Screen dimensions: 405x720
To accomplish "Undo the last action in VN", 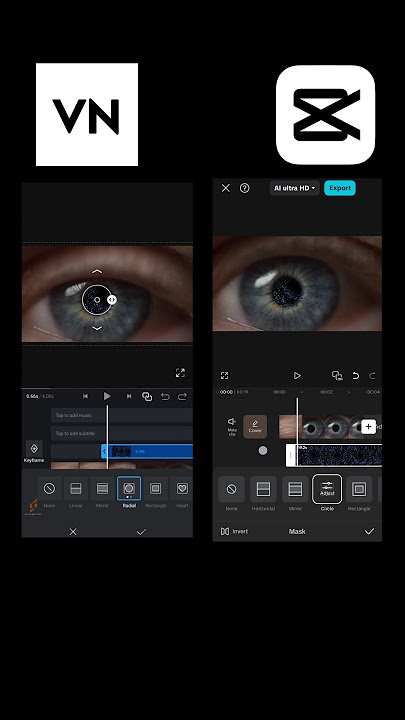I will pyautogui.click(x=165, y=397).
